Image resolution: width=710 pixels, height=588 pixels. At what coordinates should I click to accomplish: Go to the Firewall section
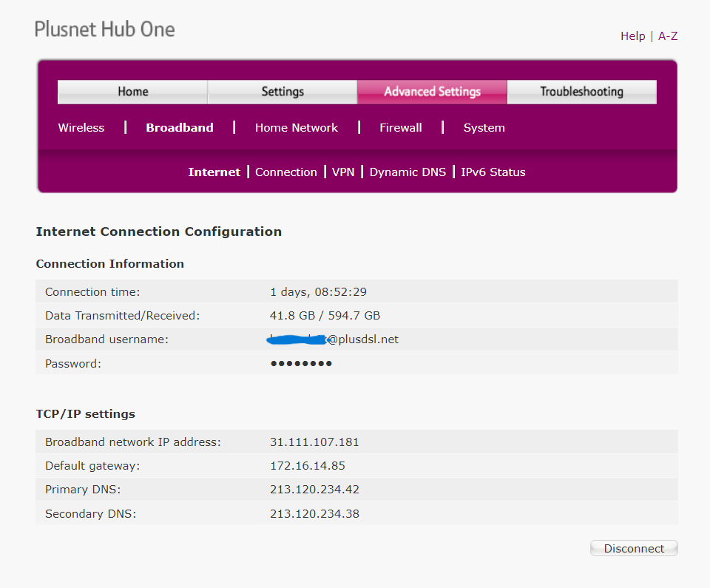(x=401, y=128)
